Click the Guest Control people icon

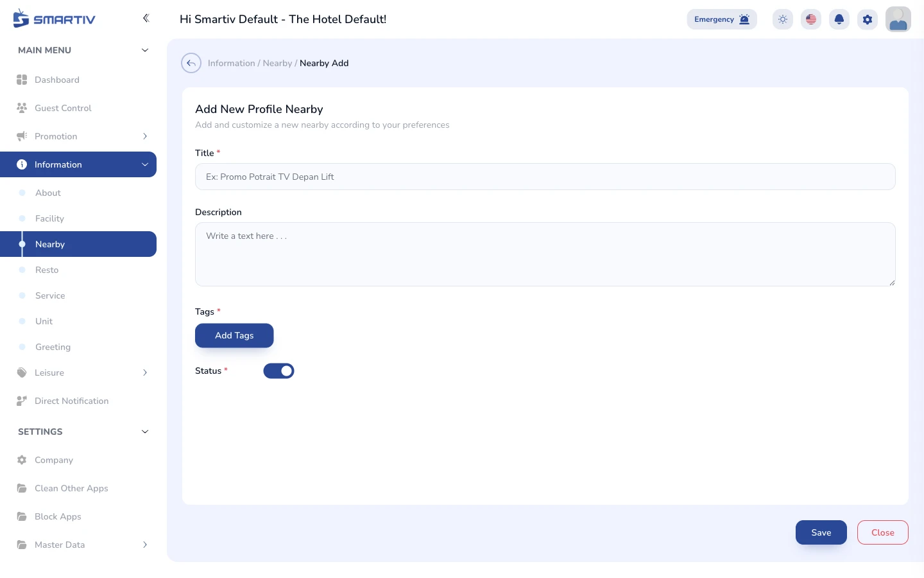point(22,108)
